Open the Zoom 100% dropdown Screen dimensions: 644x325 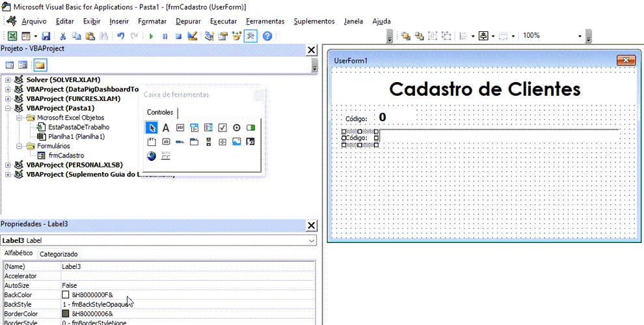pyautogui.click(x=580, y=36)
